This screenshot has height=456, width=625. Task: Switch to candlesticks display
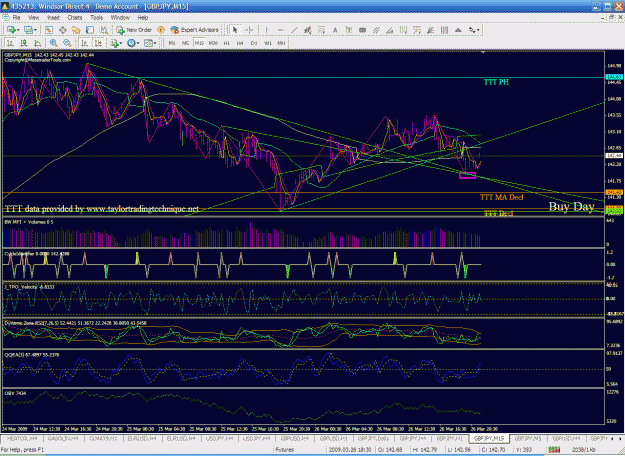(x=24, y=43)
